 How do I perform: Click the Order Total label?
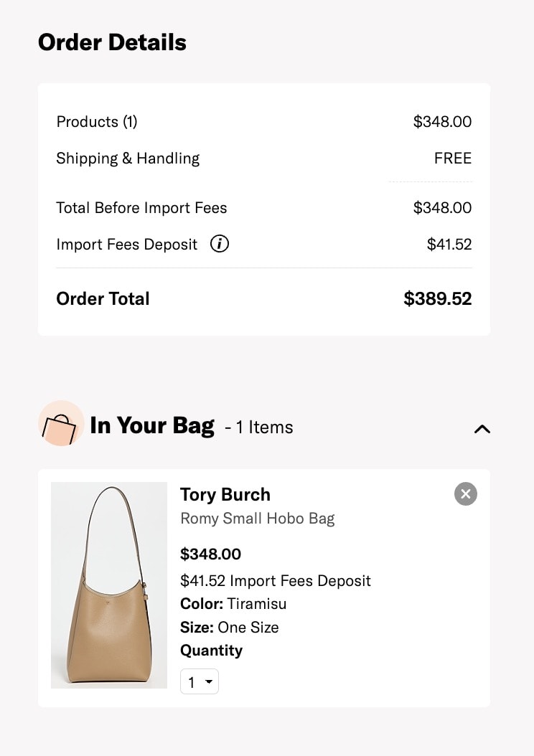pyautogui.click(x=103, y=298)
